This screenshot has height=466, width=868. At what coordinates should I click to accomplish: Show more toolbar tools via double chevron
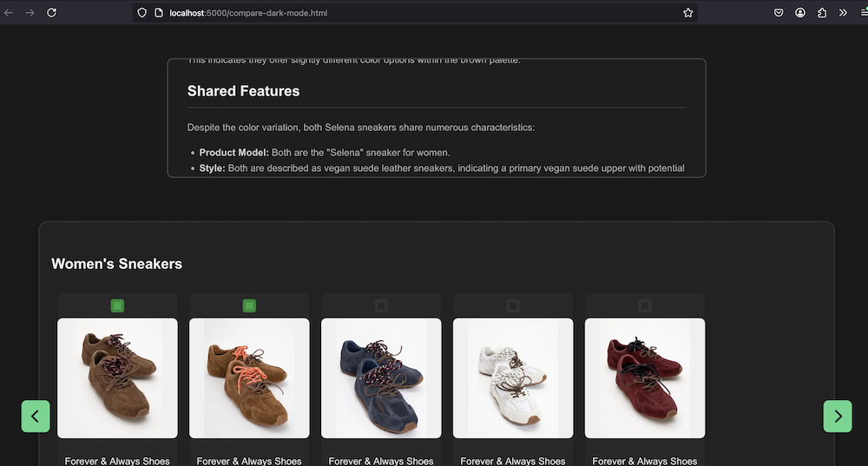point(843,13)
